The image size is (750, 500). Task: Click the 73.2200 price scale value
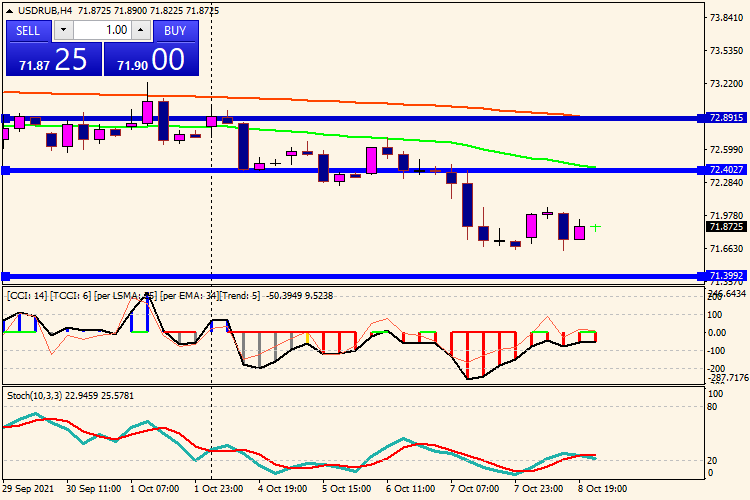726,84
